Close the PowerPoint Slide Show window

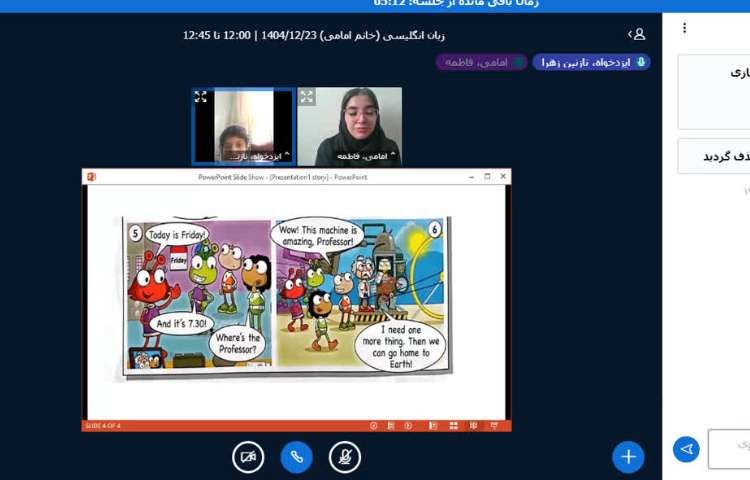[x=503, y=176]
